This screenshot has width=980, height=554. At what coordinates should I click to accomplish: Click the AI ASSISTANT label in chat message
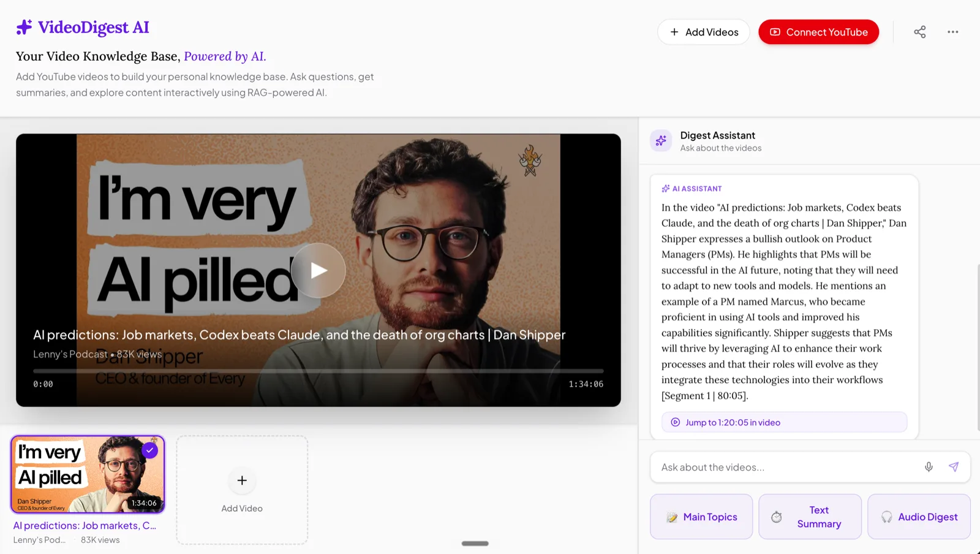tap(697, 189)
